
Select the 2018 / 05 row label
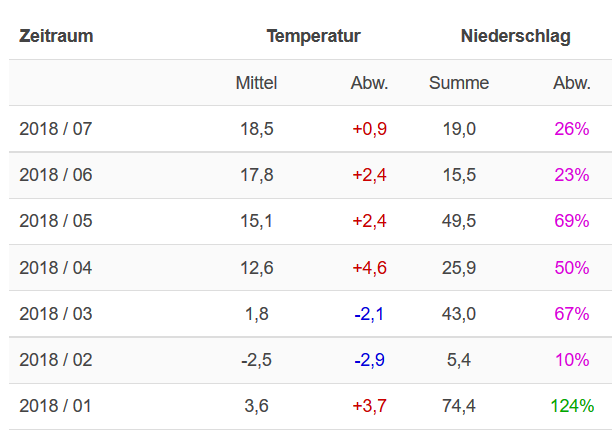pos(56,221)
